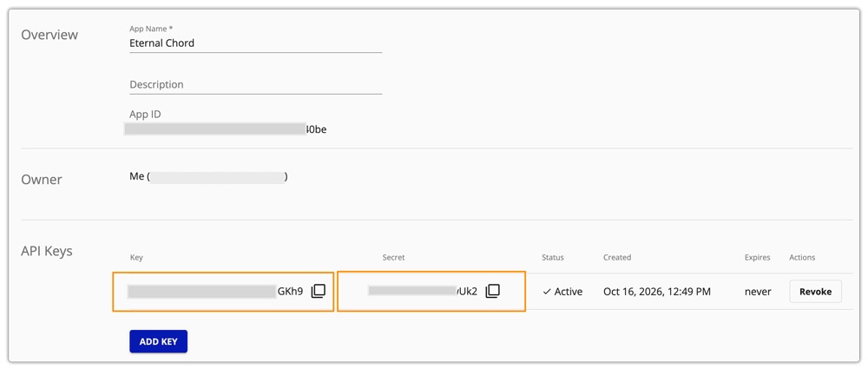Click the Key column header
This screenshot has width=868, height=369.
[x=136, y=258]
